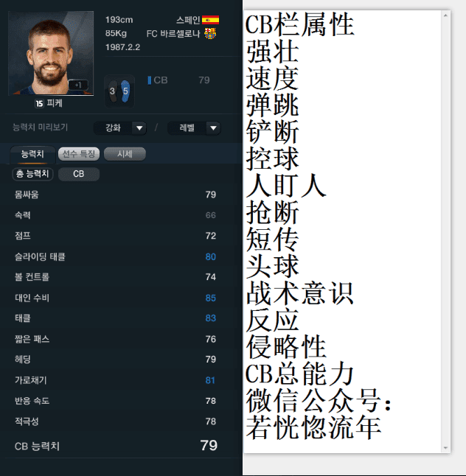This screenshot has width=466, height=476.
Task: Open the 레벨 dropdown arrow
Action: pyautogui.click(x=213, y=127)
